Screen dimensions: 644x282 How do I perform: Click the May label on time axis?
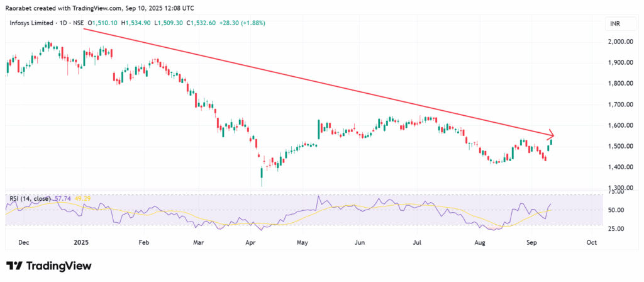point(302,242)
